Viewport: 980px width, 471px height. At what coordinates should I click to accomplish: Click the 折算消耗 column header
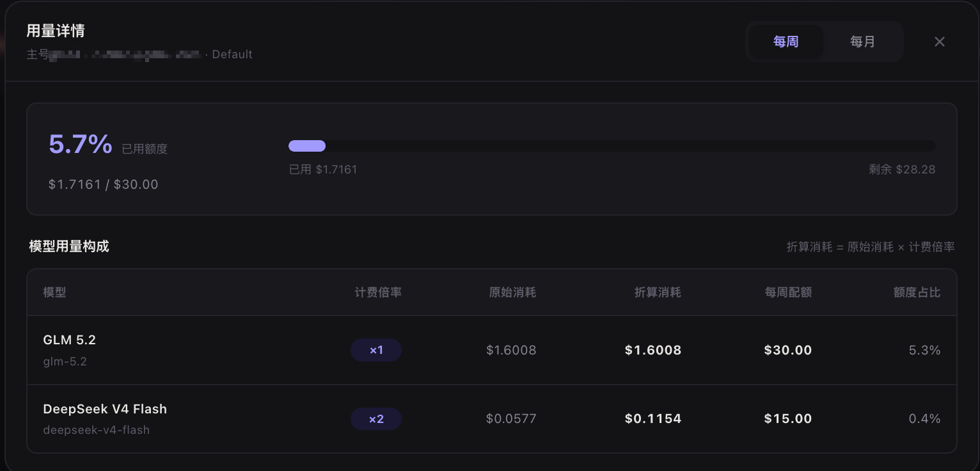click(658, 292)
